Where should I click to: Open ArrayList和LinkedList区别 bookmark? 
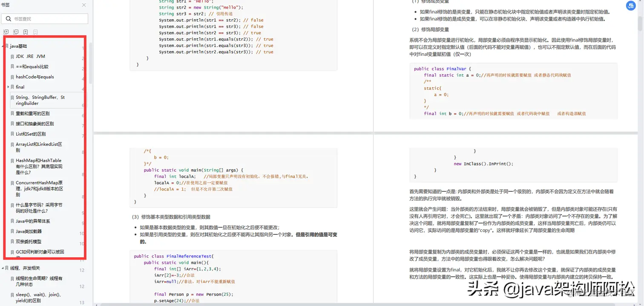(x=39, y=147)
